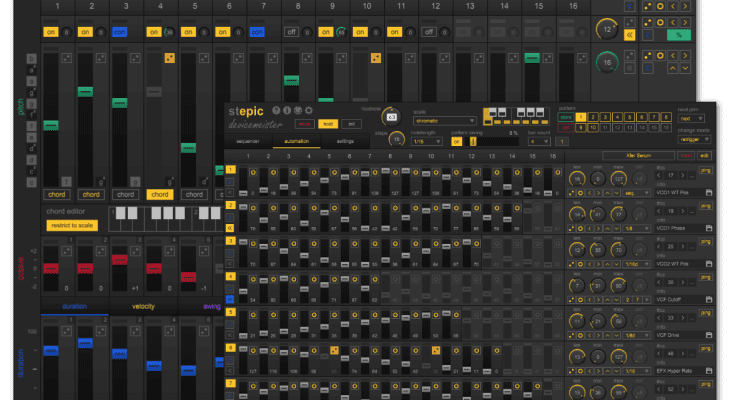The width and height of the screenshot is (735, 400).
Task: Click the restrict to scale button
Action: [x=73, y=225]
